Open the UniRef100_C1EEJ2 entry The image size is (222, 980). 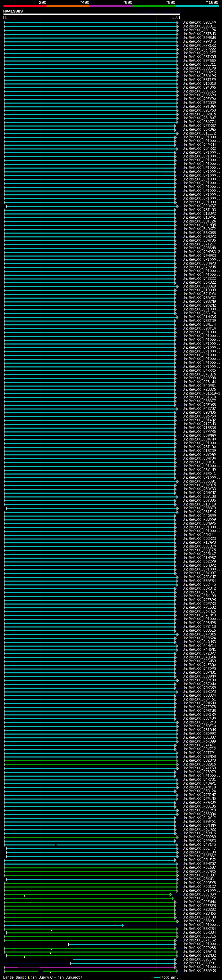pos(199,133)
